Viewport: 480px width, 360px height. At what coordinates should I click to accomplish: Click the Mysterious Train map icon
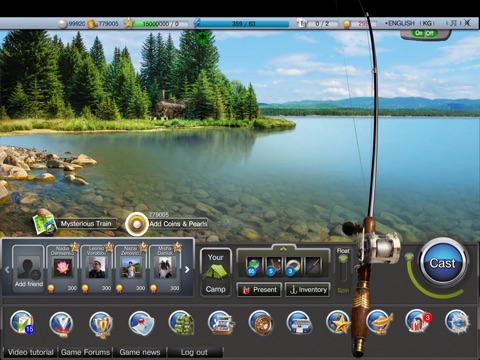[45, 223]
